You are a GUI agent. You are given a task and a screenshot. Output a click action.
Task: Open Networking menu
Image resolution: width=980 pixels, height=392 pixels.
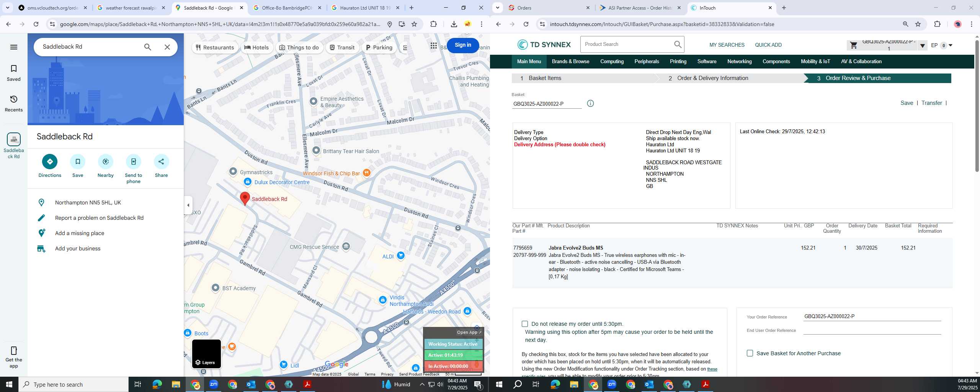point(739,61)
